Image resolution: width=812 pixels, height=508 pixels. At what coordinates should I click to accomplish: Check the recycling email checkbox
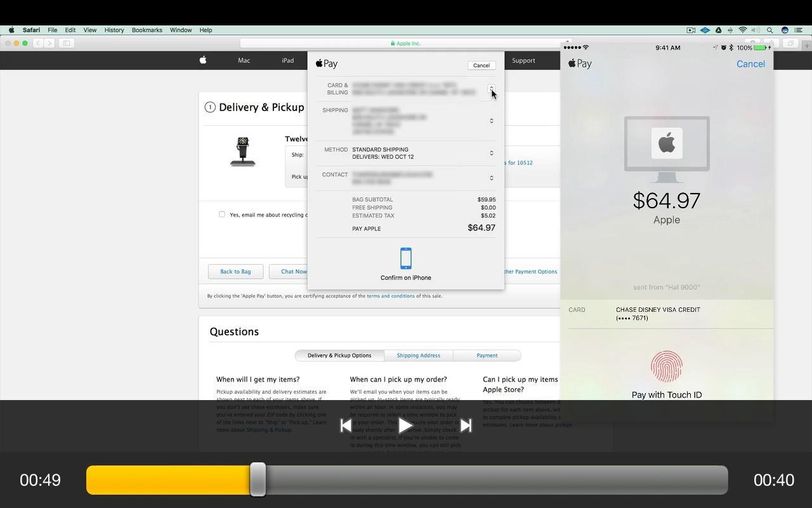[222, 214]
